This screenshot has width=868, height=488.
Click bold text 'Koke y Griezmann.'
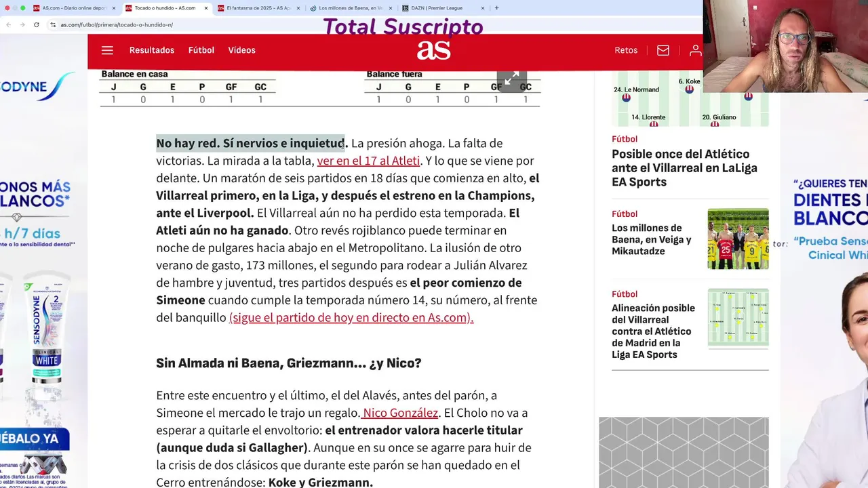point(320,483)
